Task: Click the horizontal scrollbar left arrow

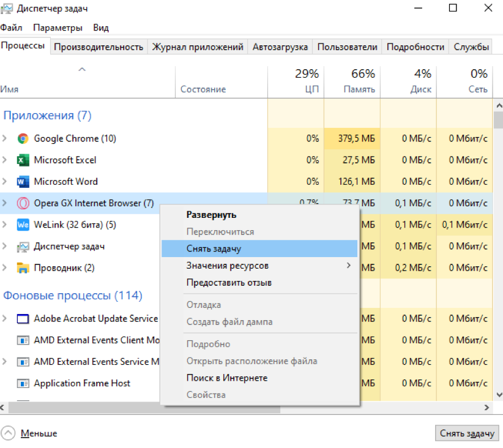Action: point(2,408)
